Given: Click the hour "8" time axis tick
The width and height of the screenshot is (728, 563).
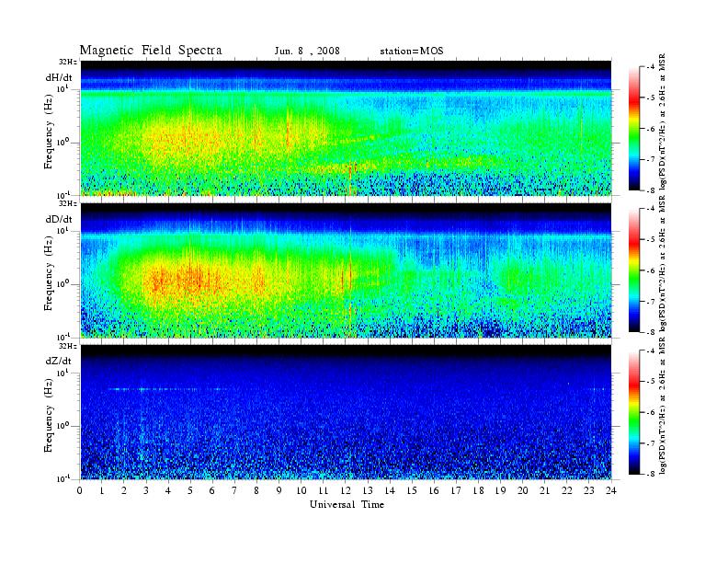Looking at the screenshot, I should coord(256,490).
